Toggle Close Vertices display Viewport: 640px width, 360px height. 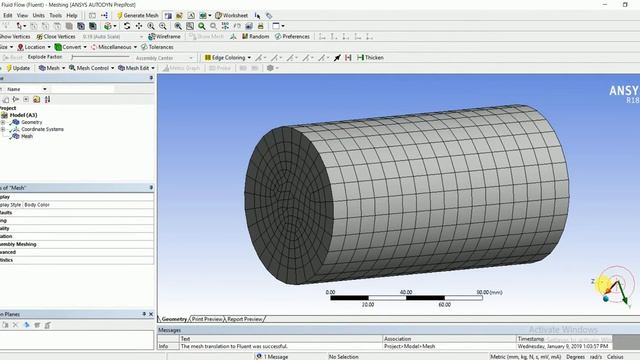coord(56,36)
